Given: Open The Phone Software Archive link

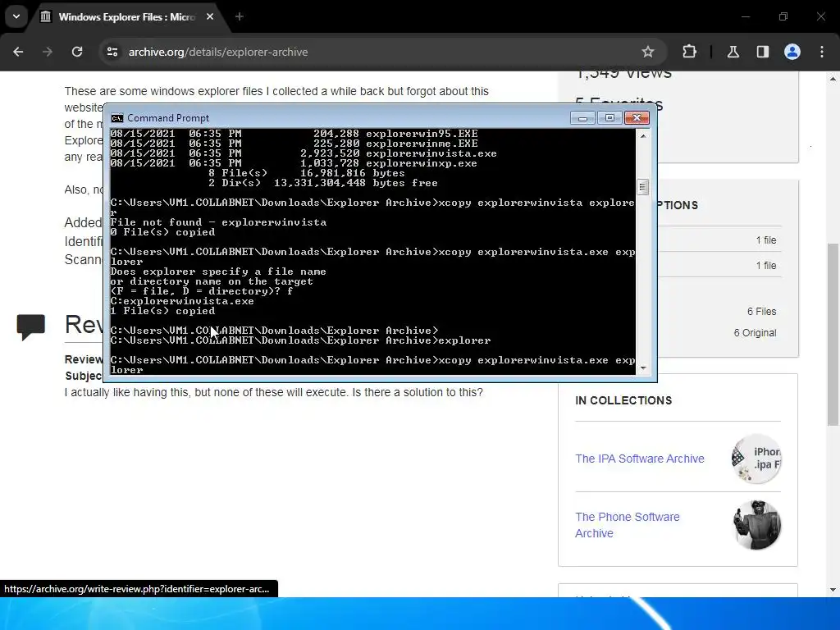Looking at the screenshot, I should (628, 525).
